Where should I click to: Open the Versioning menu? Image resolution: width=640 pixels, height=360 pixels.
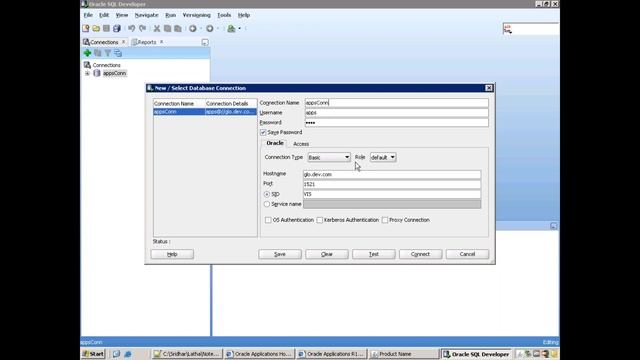click(x=197, y=15)
